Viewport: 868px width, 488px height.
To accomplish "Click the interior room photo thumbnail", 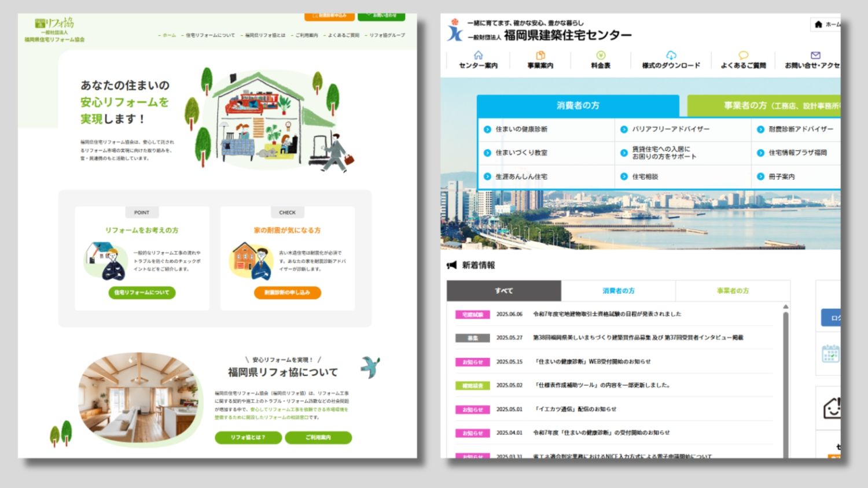I will click(x=140, y=399).
